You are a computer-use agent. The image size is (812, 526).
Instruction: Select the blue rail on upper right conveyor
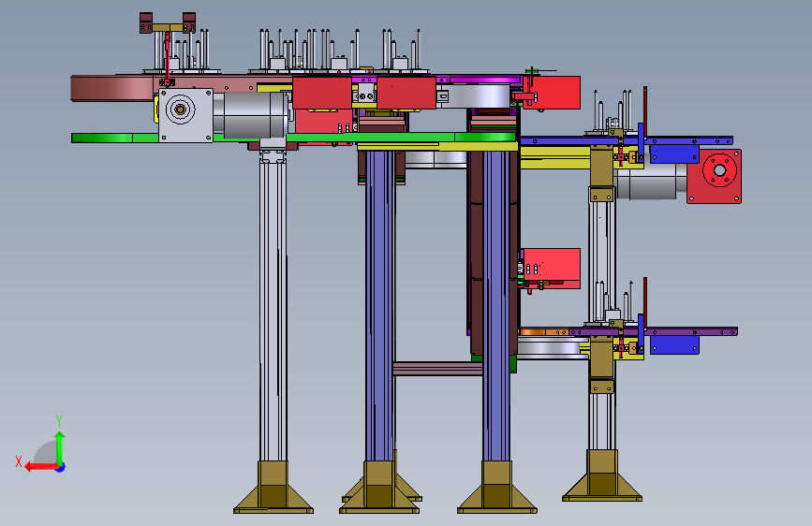[627, 140]
